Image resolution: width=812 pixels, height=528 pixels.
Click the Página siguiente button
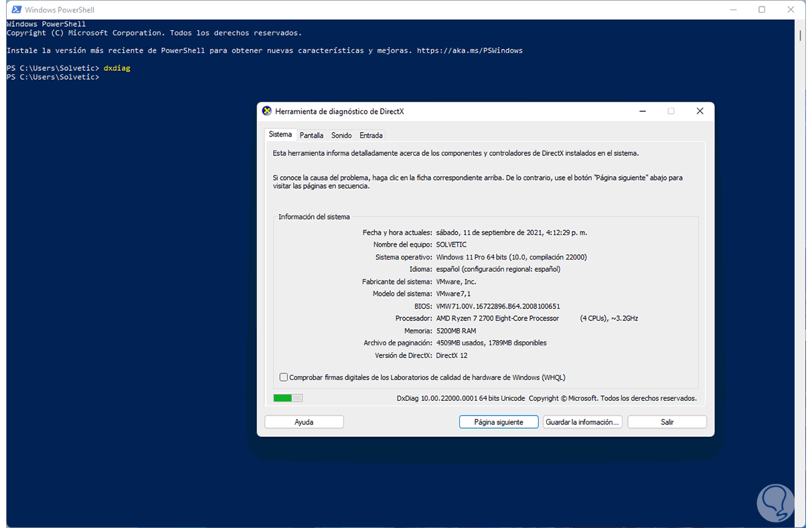499,422
